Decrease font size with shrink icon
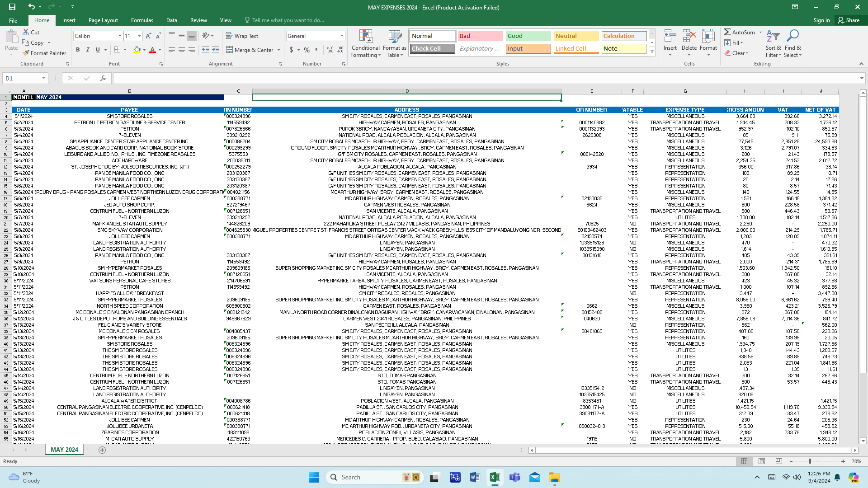Screen dimensions: 868x488 coord(158,36)
